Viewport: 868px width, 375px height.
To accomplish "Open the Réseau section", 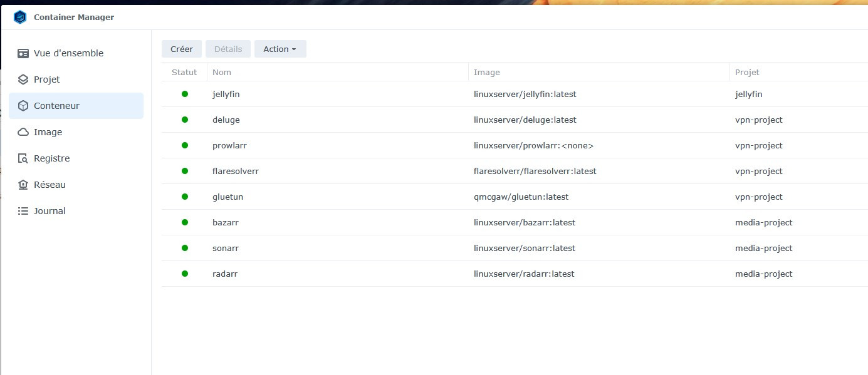I will [76, 185].
